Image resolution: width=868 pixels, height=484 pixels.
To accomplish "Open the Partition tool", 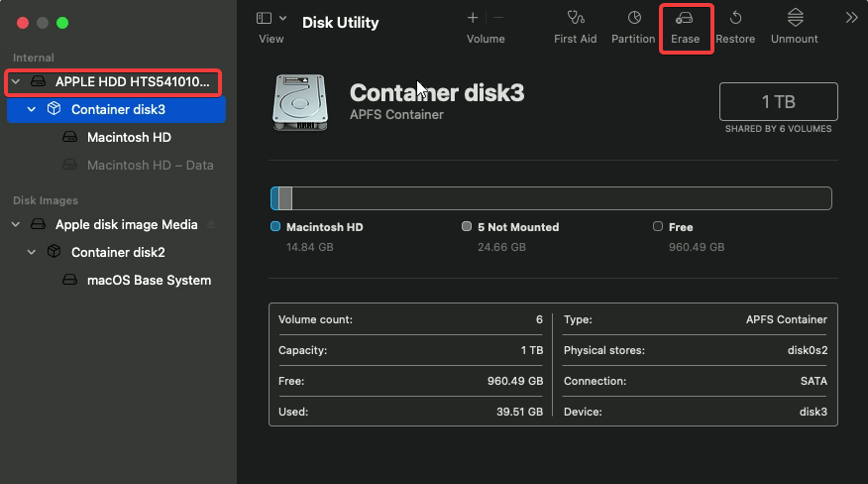I will coord(634,18).
